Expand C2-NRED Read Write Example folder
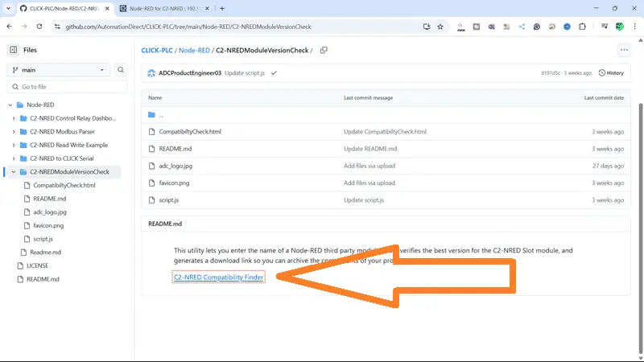 point(14,145)
